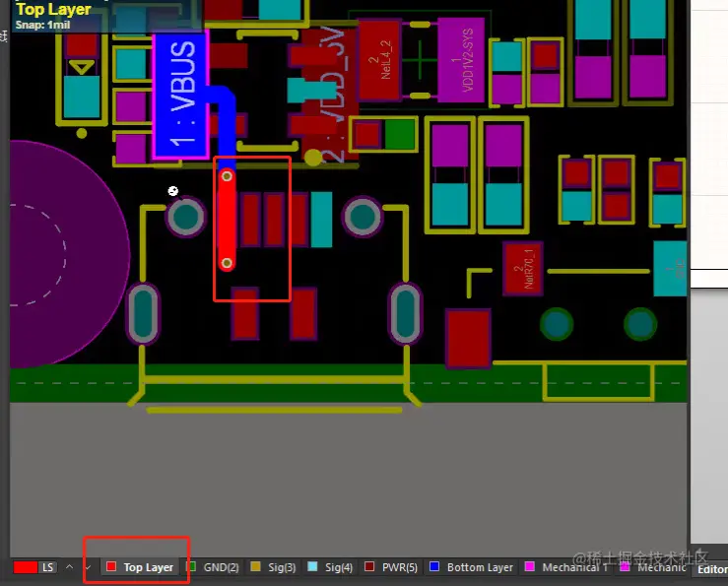Click the small yellow dot below the triangle-marked component
The width and height of the screenshot is (728, 586).
click(x=82, y=134)
